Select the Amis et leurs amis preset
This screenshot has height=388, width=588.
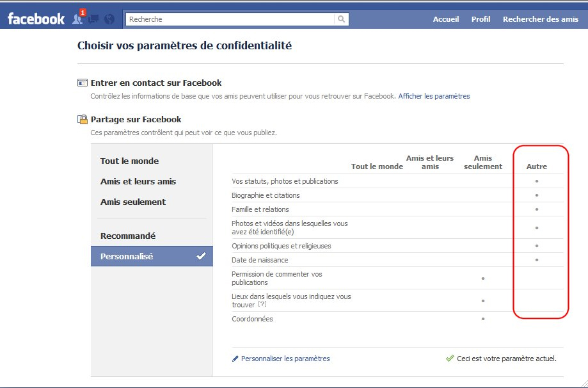(138, 181)
